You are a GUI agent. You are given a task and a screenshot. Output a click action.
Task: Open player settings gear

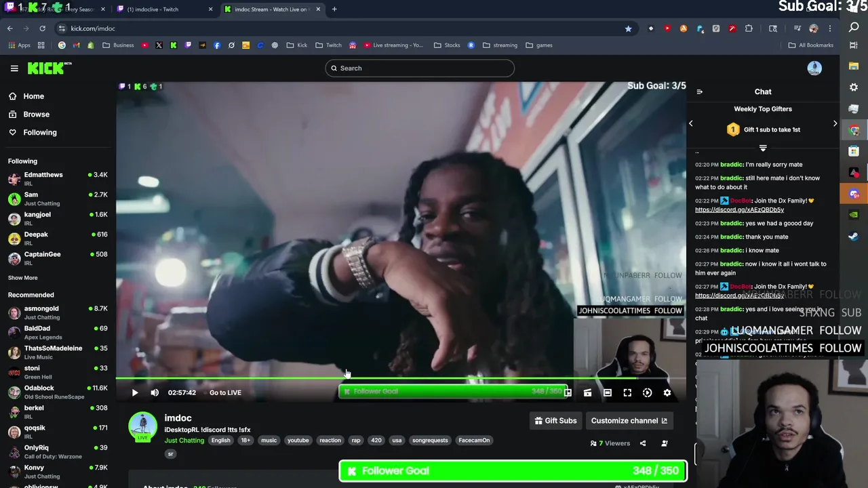(667, 392)
